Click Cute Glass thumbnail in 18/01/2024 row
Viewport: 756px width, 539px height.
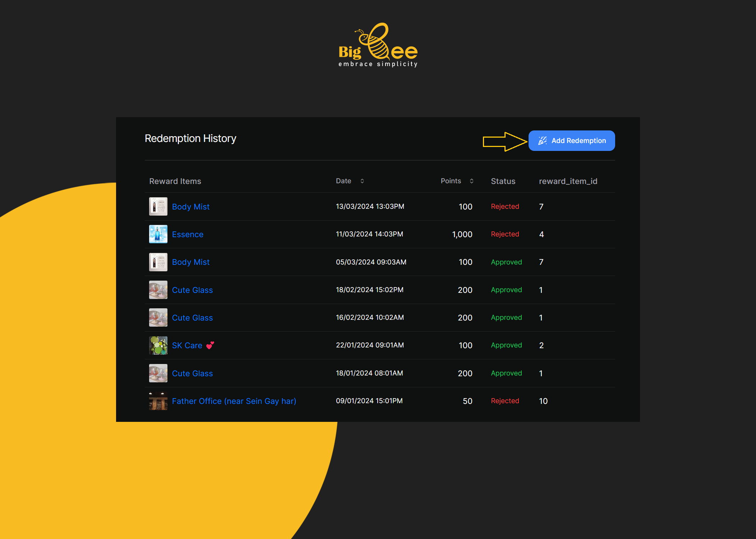pyautogui.click(x=158, y=373)
